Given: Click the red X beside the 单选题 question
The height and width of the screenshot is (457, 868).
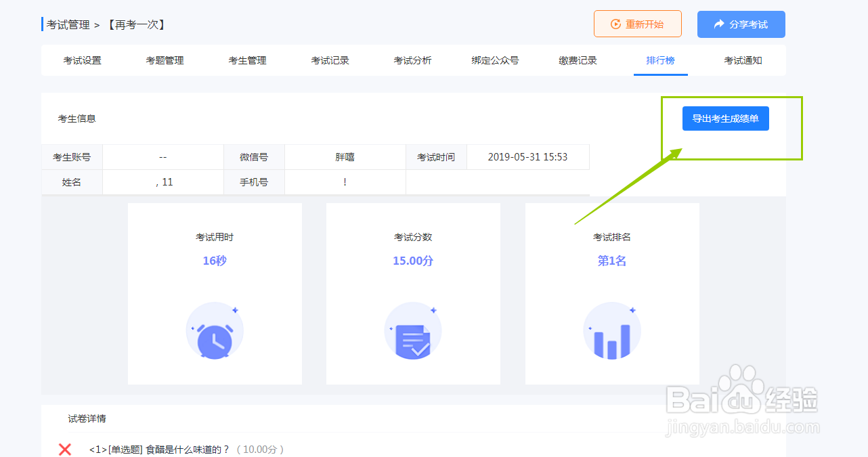Looking at the screenshot, I should coord(65,449).
